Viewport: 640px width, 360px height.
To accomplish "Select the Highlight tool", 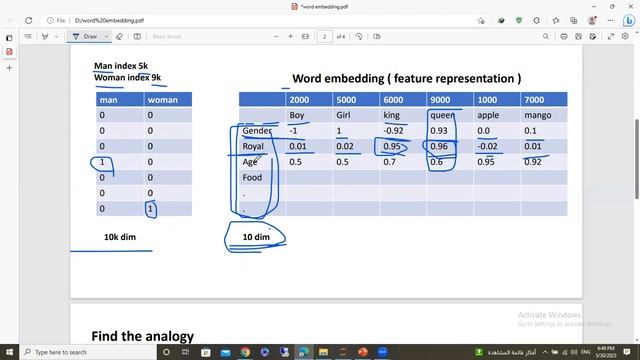I will [45, 36].
